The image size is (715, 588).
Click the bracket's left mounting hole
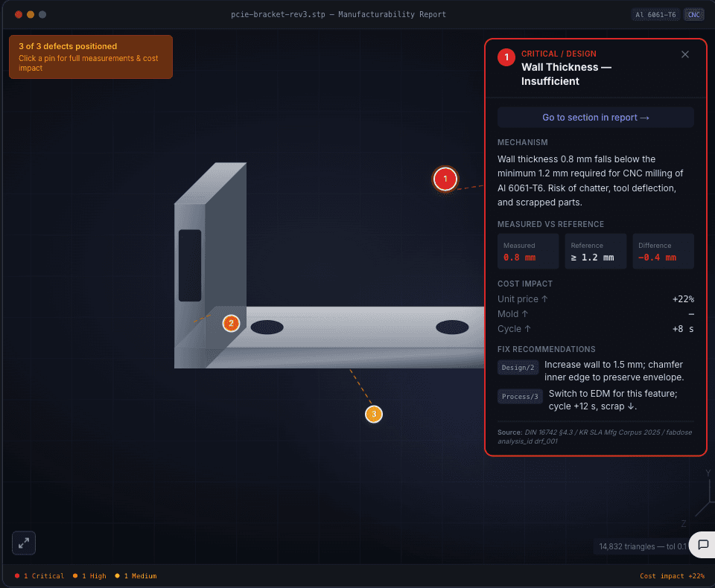(267, 327)
